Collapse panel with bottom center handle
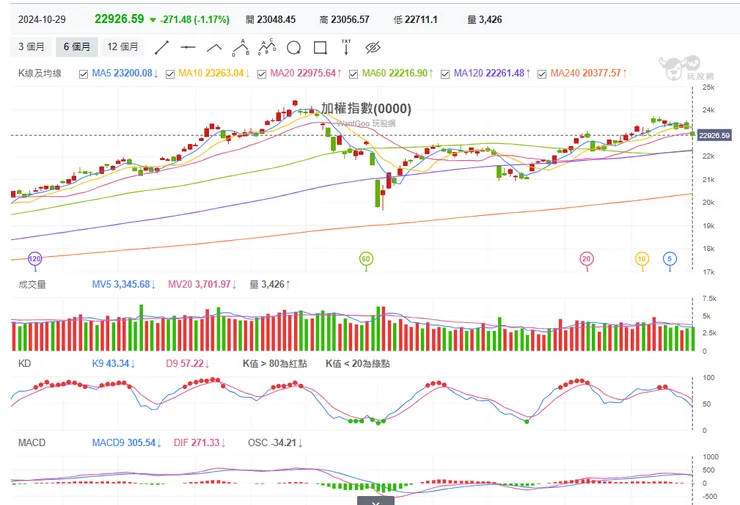Viewport: 740px width, 505px height. point(375,501)
